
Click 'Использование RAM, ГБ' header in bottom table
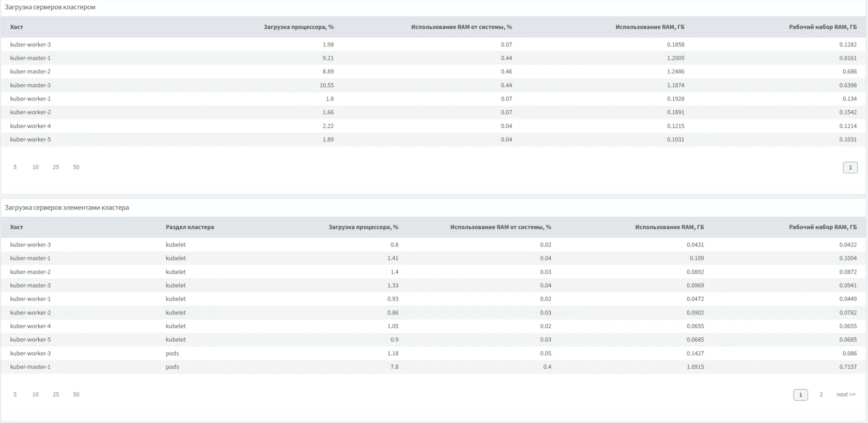pyautogui.click(x=669, y=227)
